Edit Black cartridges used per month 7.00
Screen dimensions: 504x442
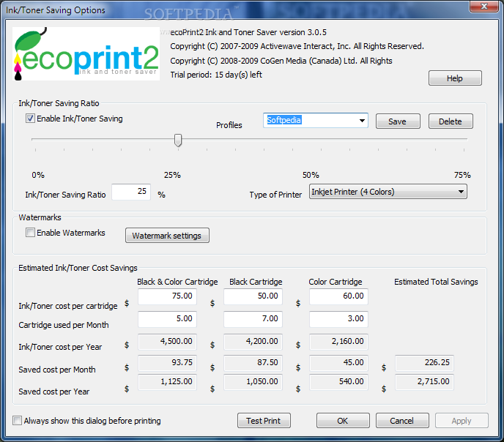[253, 319]
